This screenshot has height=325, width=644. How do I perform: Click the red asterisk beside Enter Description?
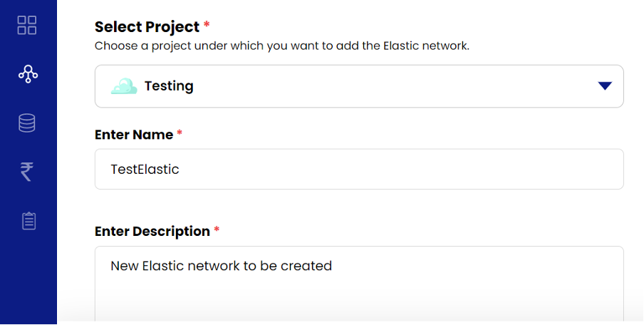(x=217, y=230)
